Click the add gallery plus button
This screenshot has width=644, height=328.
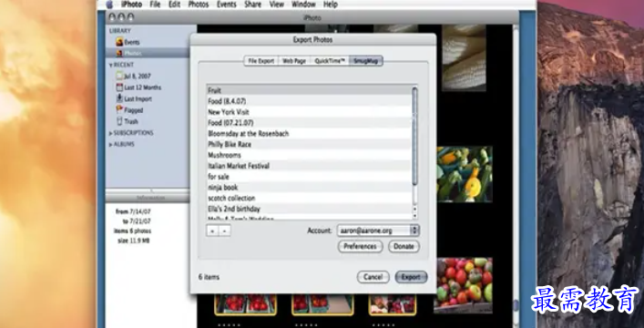(212, 231)
